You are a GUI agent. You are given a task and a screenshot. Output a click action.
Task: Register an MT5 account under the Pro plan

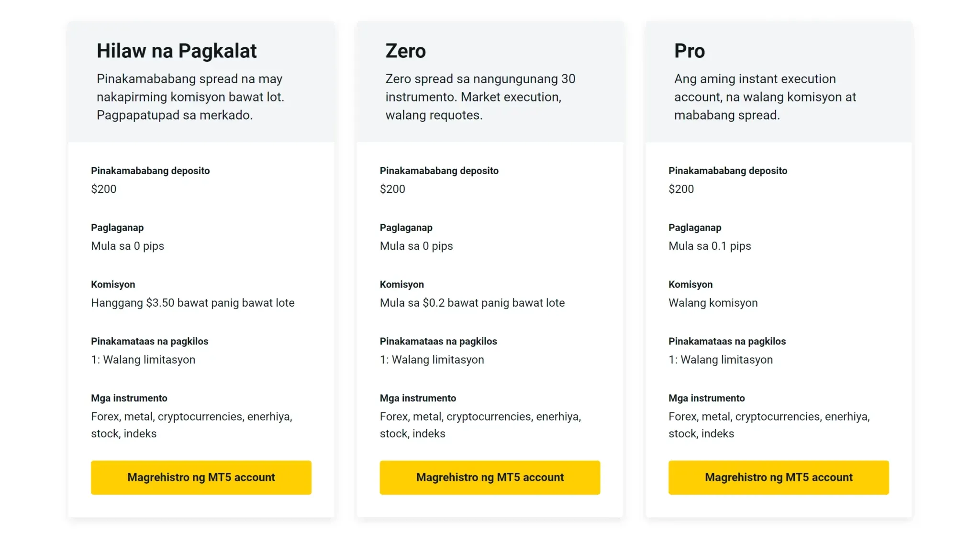(x=779, y=477)
